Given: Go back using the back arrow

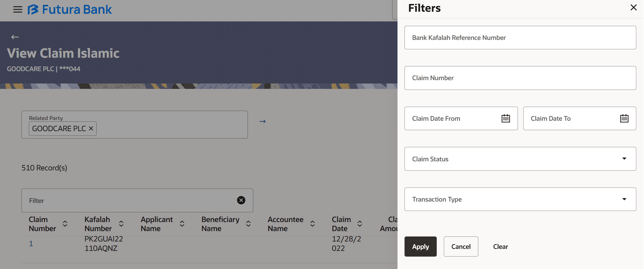Looking at the screenshot, I should click(x=15, y=37).
